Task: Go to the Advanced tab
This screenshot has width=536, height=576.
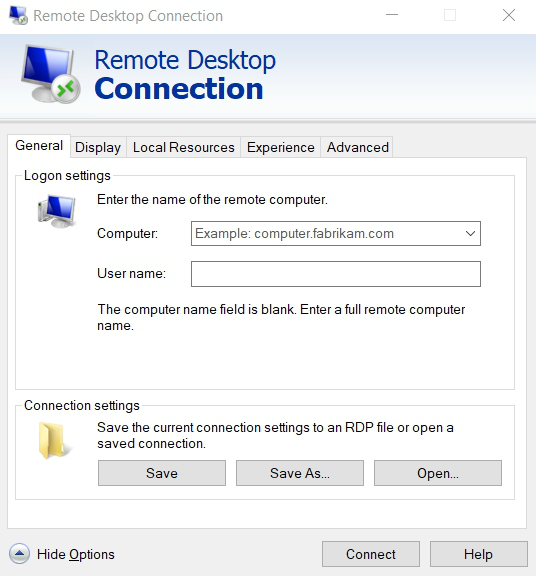Action: point(357,147)
